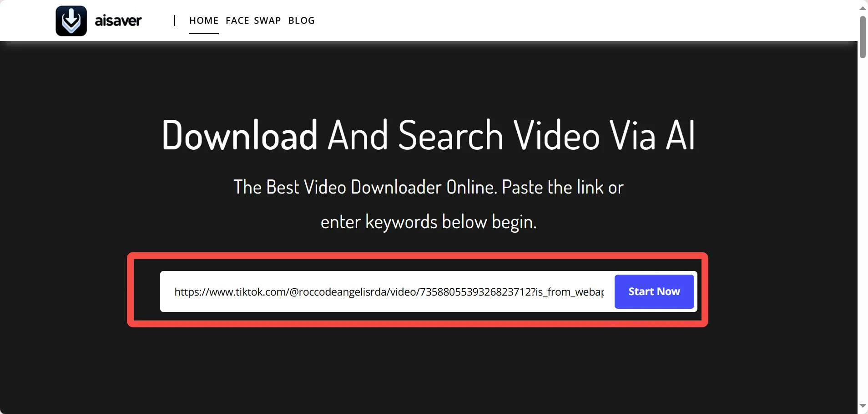868x414 pixels.
Task: Click the aisaver download logo icon
Action: pyautogui.click(x=71, y=20)
